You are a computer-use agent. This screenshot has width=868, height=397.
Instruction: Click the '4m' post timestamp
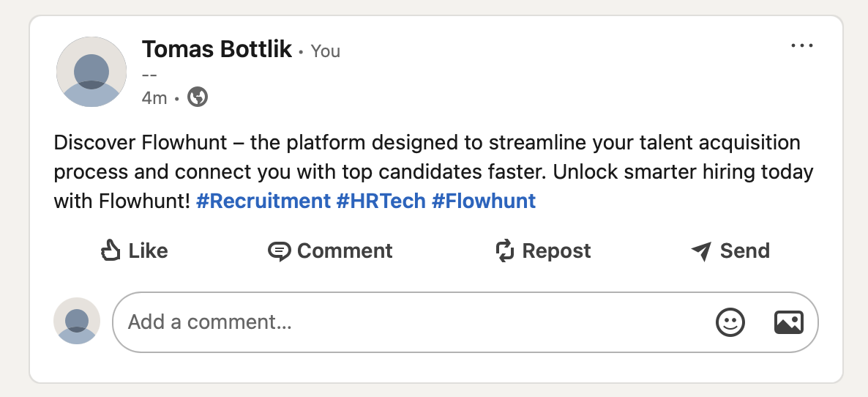tap(154, 97)
